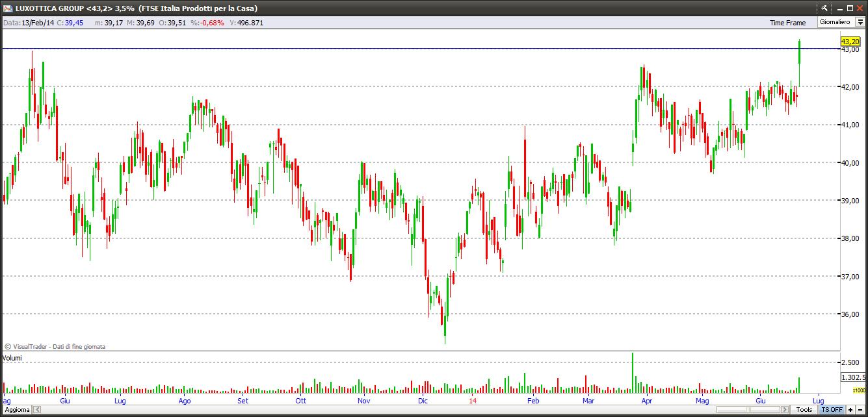Screen dimensions: 868x417
Task: Click the Apr month label on time axis
Action: pos(648,401)
